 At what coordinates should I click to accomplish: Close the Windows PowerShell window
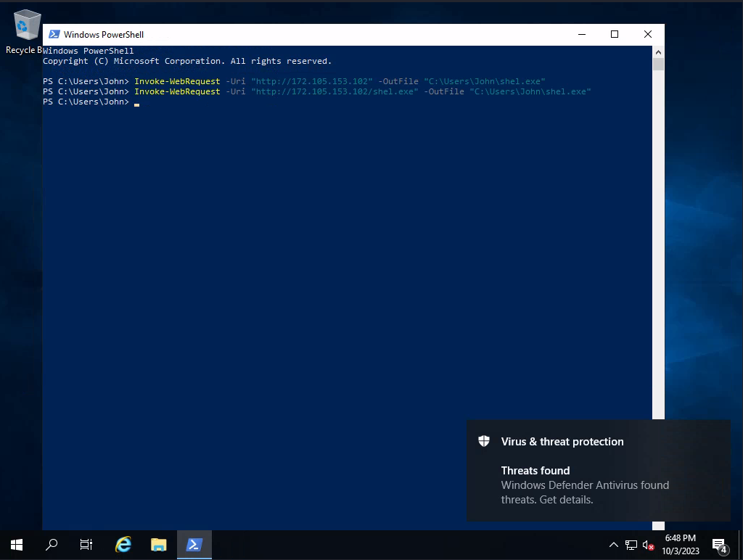click(x=648, y=34)
